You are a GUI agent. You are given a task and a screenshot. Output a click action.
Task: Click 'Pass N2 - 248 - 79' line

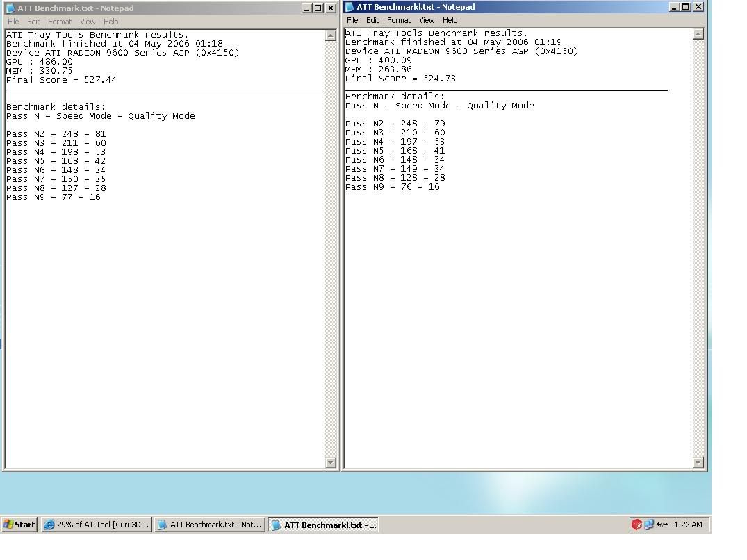(x=395, y=124)
